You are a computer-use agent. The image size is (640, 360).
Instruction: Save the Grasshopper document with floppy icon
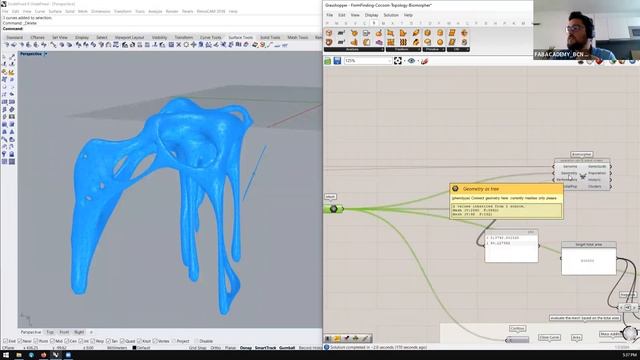pyautogui.click(x=337, y=61)
